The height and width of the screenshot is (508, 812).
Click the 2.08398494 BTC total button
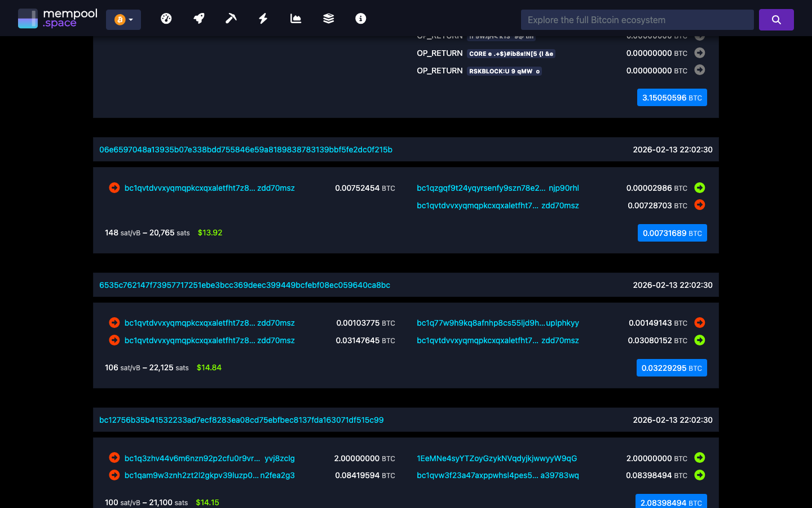(671, 501)
